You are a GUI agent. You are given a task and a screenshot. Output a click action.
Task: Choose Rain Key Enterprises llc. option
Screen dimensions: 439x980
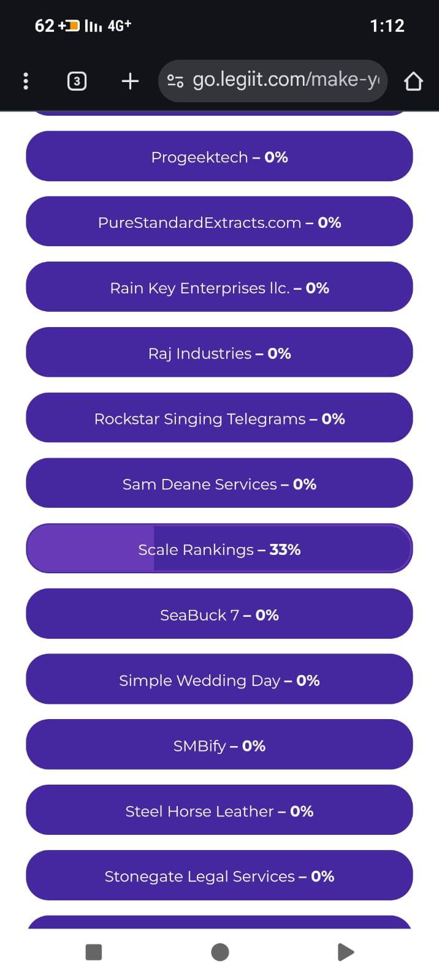[219, 287]
